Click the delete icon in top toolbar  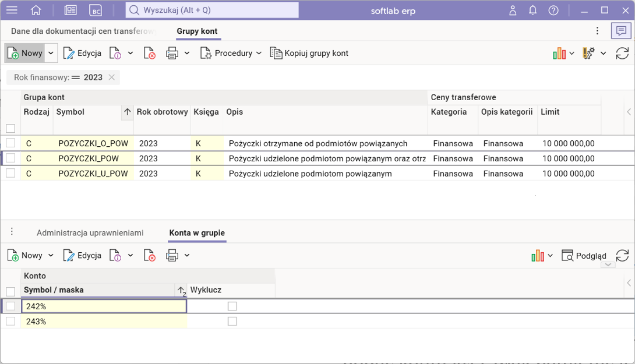(150, 53)
